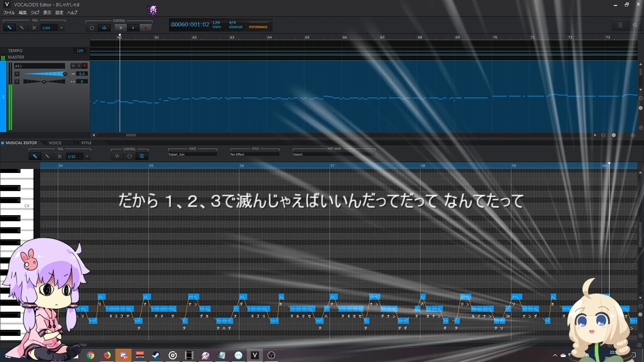The width and height of the screenshot is (644, 362).
Task: Toggle loop playback in top CONTROL group
Action: point(92,28)
